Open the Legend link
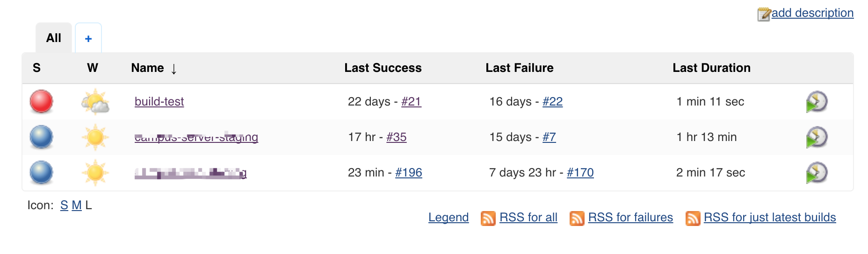This screenshot has height=254, width=868. (x=448, y=218)
